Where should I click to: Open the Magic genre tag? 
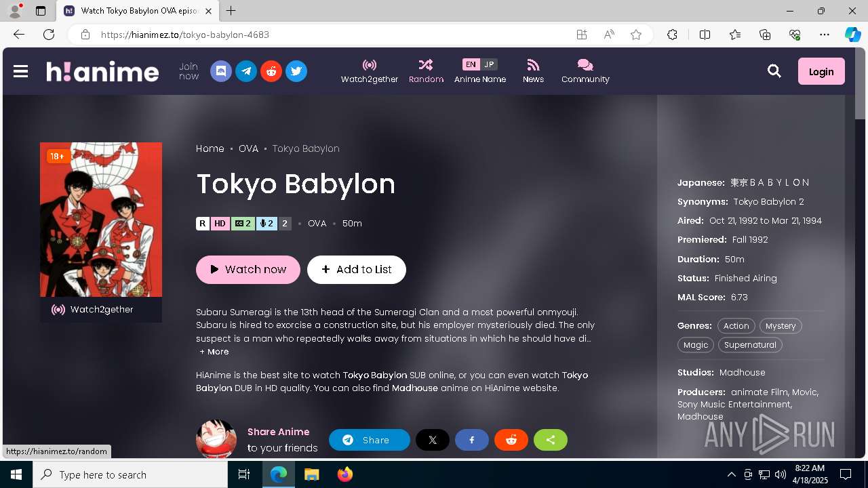pyautogui.click(x=696, y=345)
